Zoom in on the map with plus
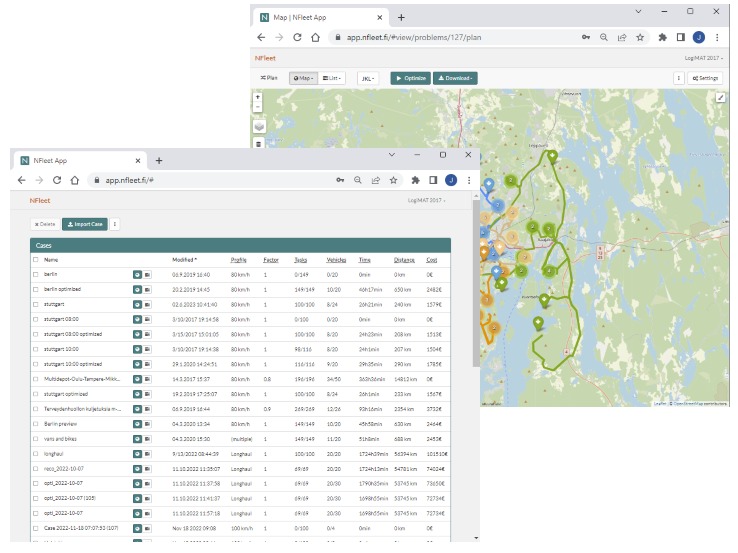 [x=257, y=97]
